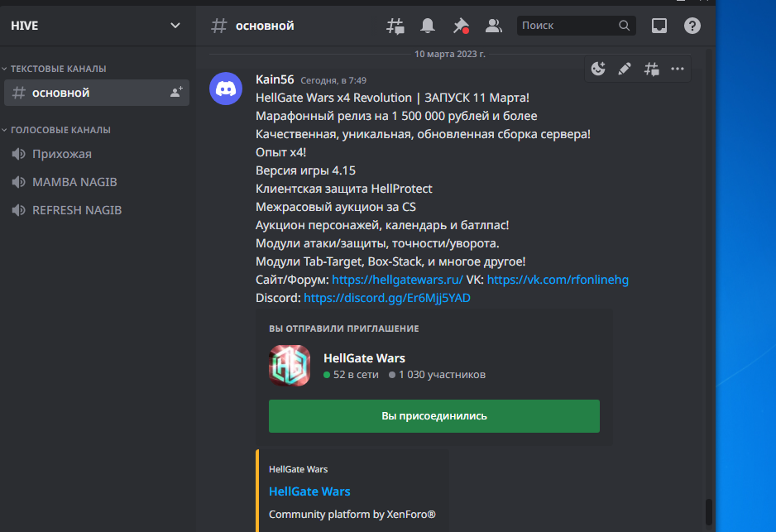776x532 pixels.
Task: Join the MAMBA NAGIB voice channel
Action: click(97, 182)
